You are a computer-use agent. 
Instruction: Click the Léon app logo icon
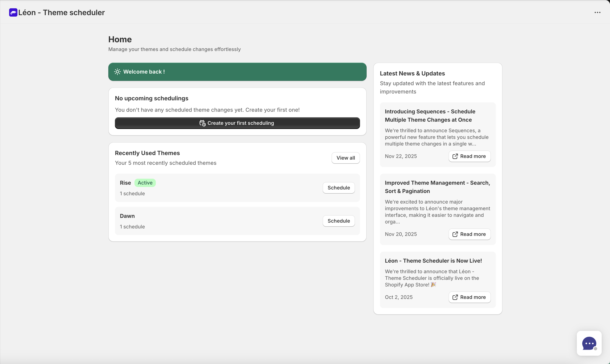(13, 12)
